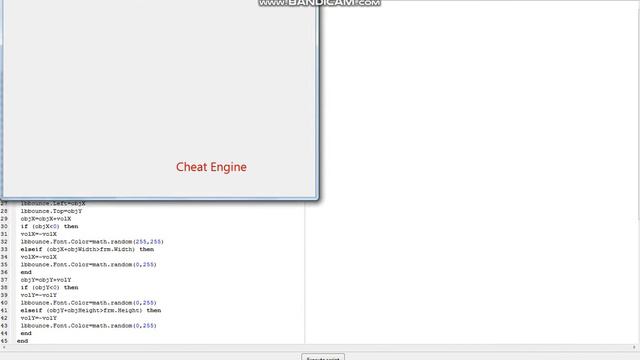This screenshot has height=360, width=640.
Task: Click the horizontal scrollbar track under code
Action: click(318, 347)
